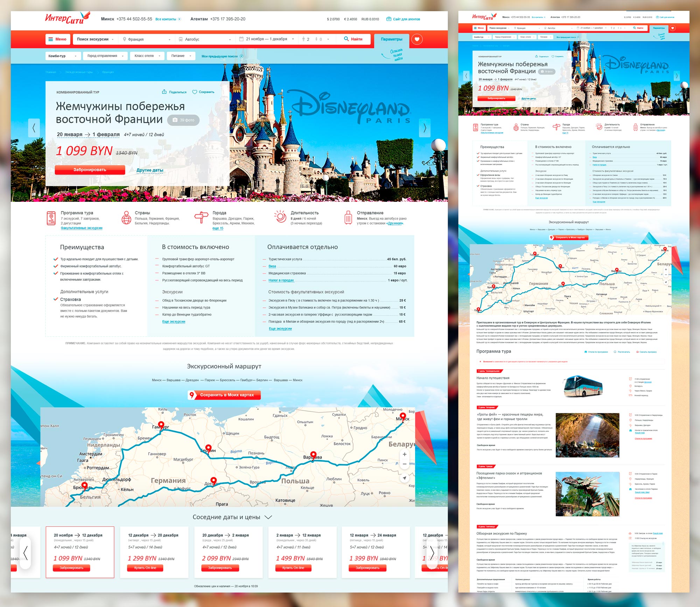Click the ИнтерСити logo in the large mockup
The image size is (700, 607).
tap(68, 18)
